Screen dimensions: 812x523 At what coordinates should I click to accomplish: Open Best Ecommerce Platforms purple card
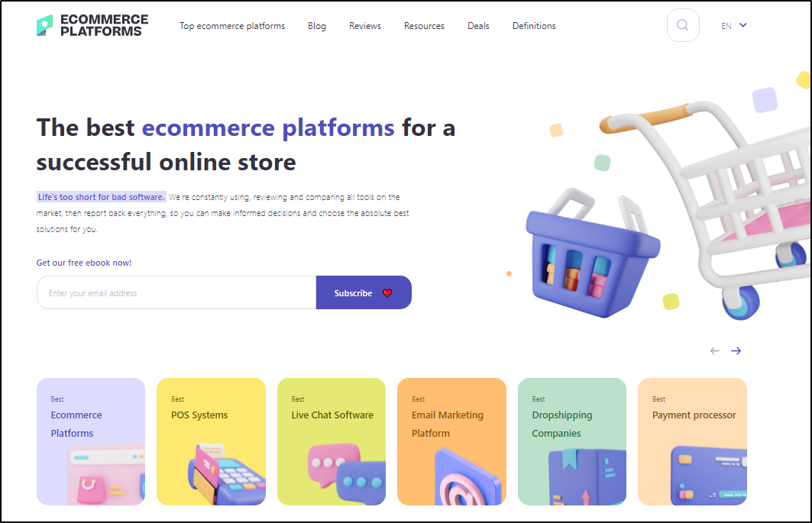click(x=91, y=442)
